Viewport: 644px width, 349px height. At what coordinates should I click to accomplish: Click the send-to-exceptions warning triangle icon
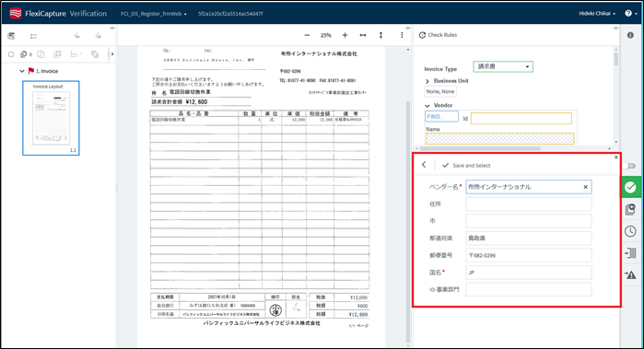(630, 274)
